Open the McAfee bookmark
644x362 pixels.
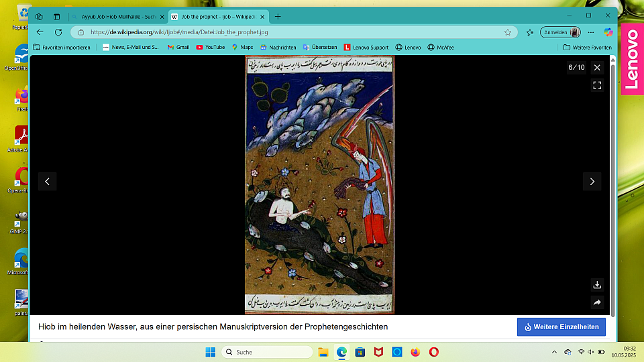click(x=440, y=47)
